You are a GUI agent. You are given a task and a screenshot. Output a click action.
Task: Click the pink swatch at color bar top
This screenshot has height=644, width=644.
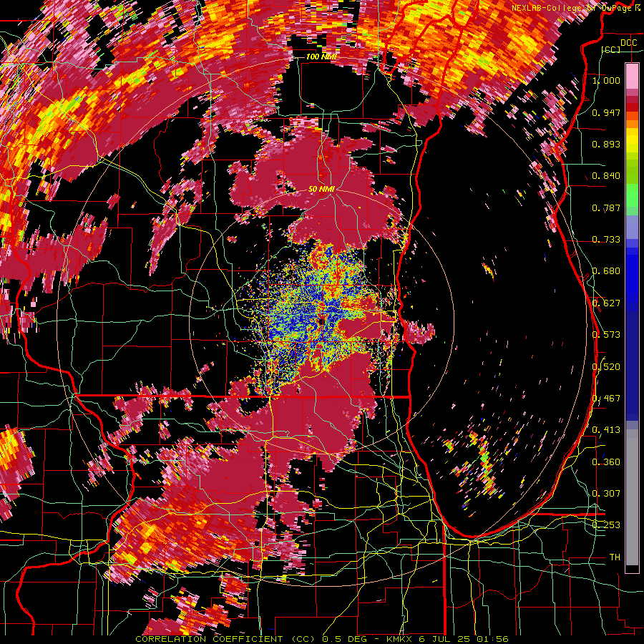[x=632, y=76]
